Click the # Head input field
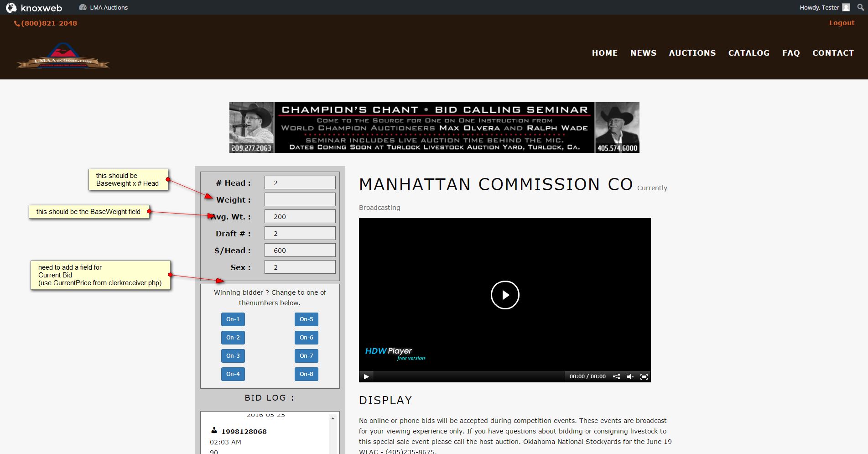 pyautogui.click(x=300, y=183)
